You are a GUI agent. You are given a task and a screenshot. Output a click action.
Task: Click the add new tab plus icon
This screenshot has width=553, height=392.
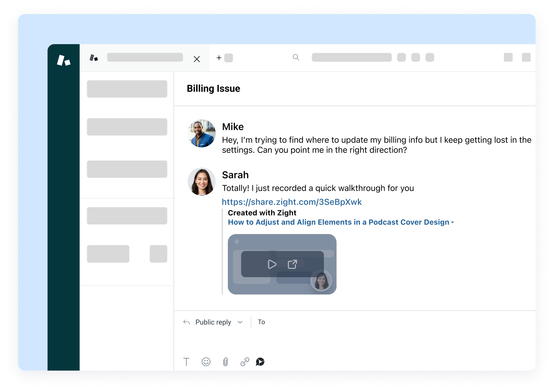(219, 58)
